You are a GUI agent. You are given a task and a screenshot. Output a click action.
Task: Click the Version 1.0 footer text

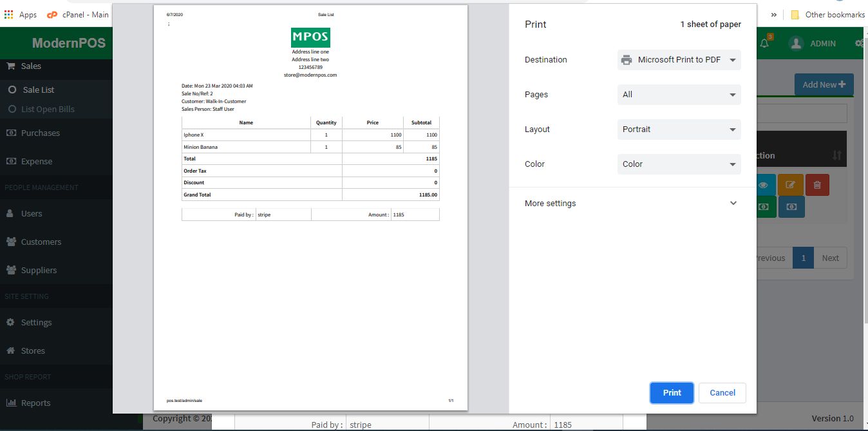tap(833, 418)
